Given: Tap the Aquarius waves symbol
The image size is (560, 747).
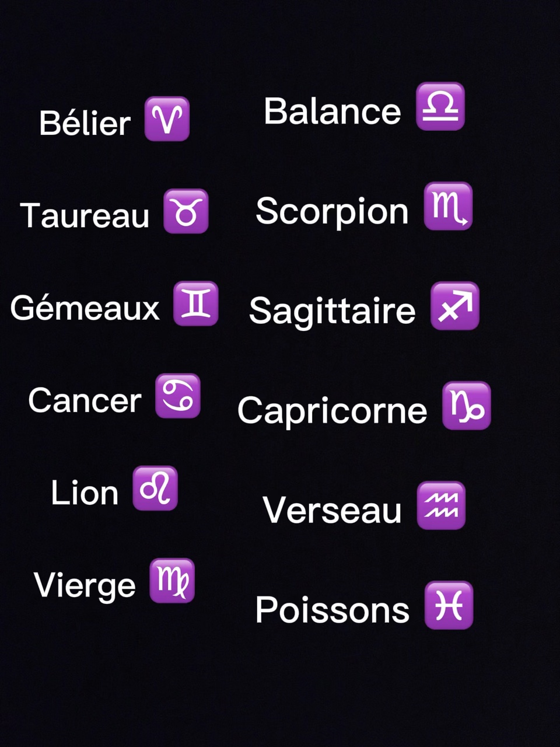Looking at the screenshot, I should point(442,505).
